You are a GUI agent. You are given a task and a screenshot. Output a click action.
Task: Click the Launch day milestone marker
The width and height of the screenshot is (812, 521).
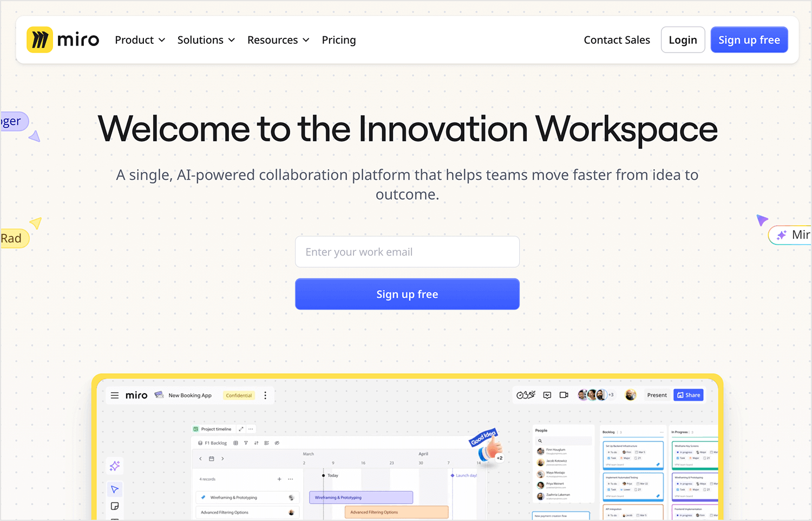[x=464, y=476]
